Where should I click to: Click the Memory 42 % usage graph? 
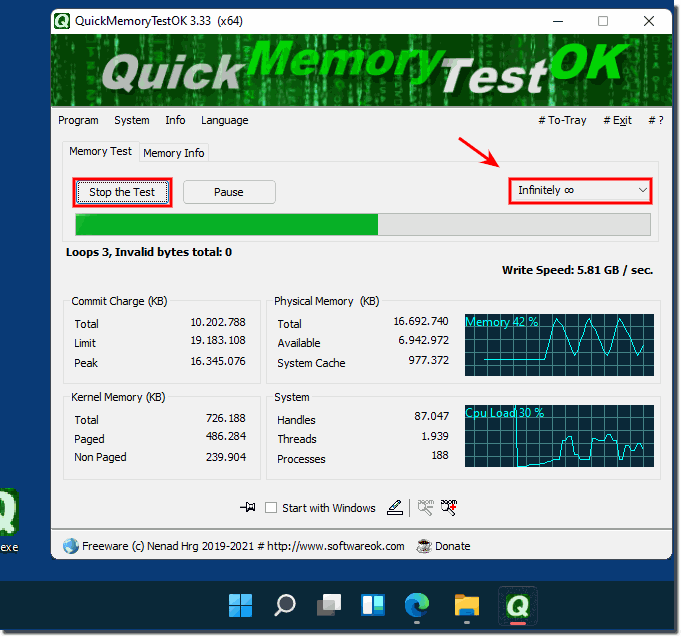tap(559, 345)
